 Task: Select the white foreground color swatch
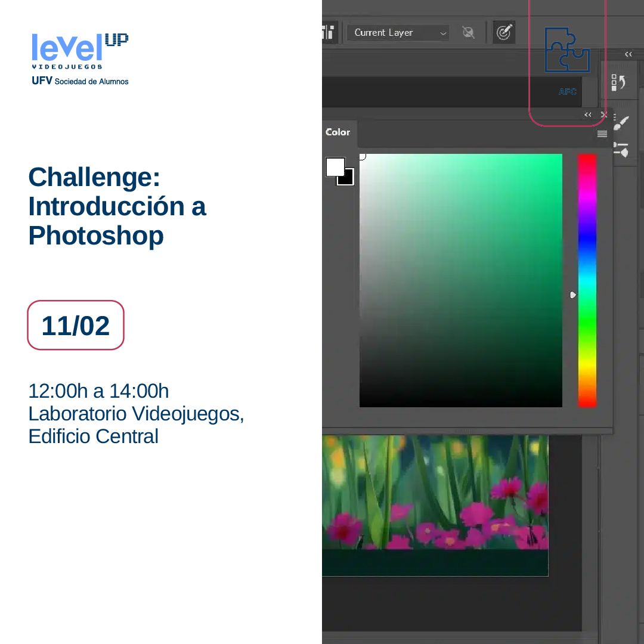point(335,166)
